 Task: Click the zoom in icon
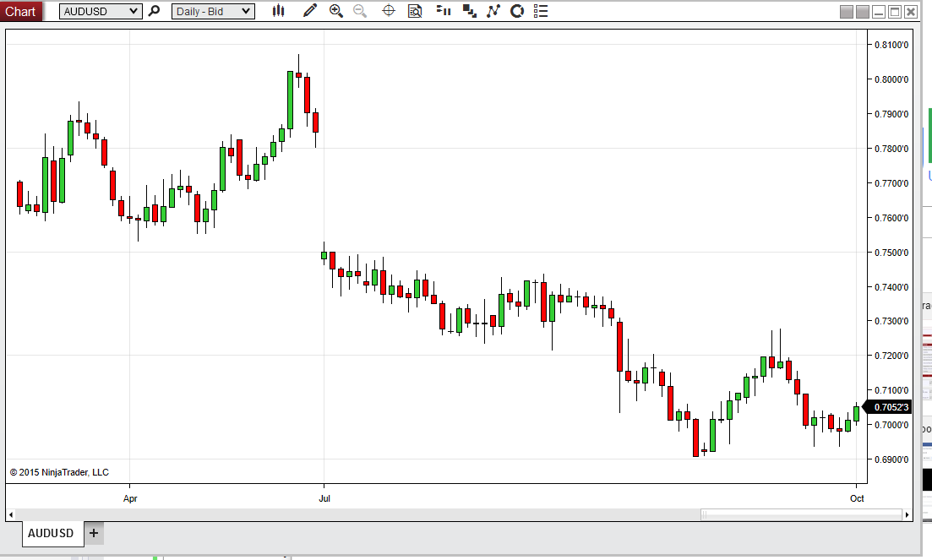(x=335, y=11)
